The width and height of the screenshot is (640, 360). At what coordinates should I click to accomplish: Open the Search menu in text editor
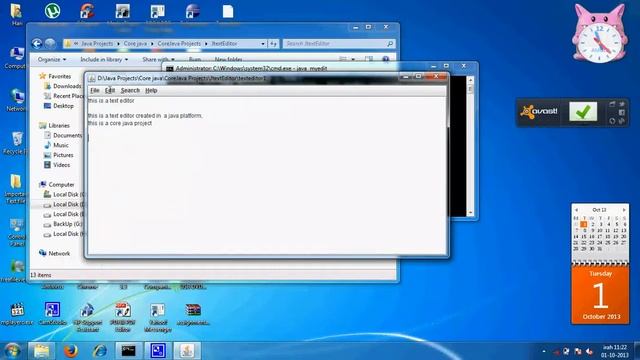pyautogui.click(x=130, y=90)
